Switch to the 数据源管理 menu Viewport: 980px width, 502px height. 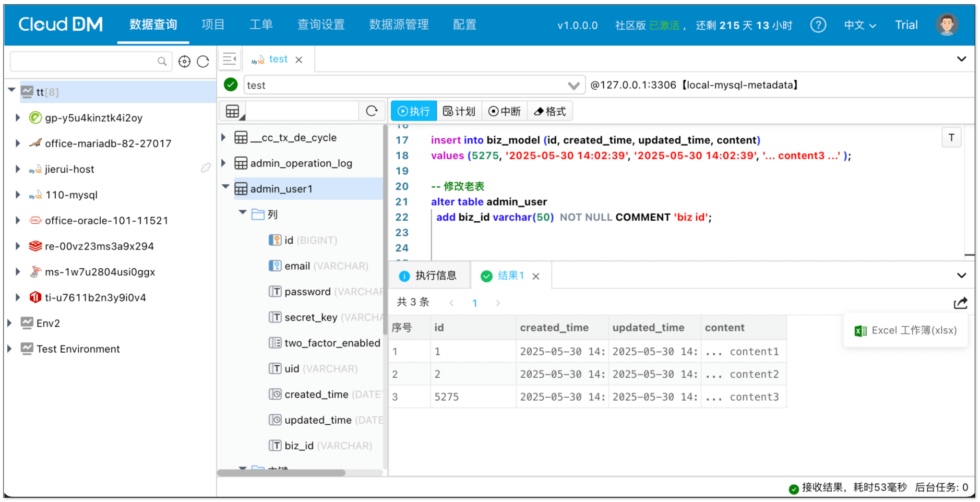(x=399, y=25)
